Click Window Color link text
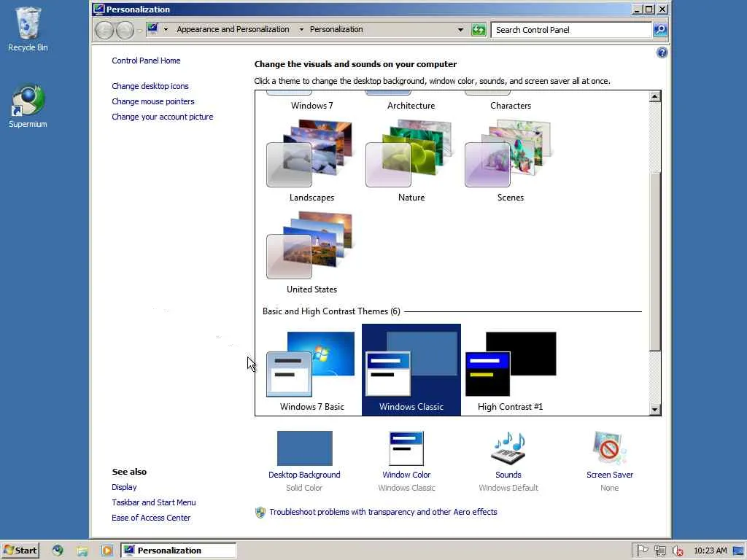This screenshot has width=747, height=560. tap(406, 475)
